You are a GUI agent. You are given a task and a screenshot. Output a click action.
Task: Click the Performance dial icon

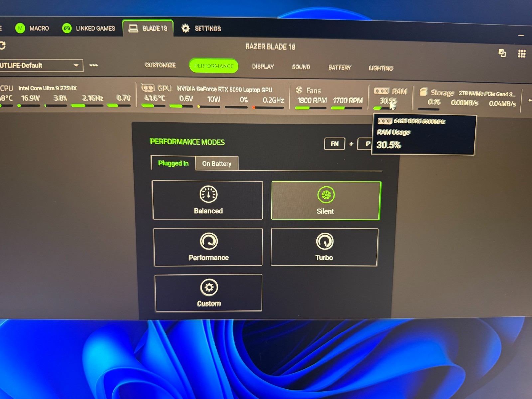click(209, 241)
